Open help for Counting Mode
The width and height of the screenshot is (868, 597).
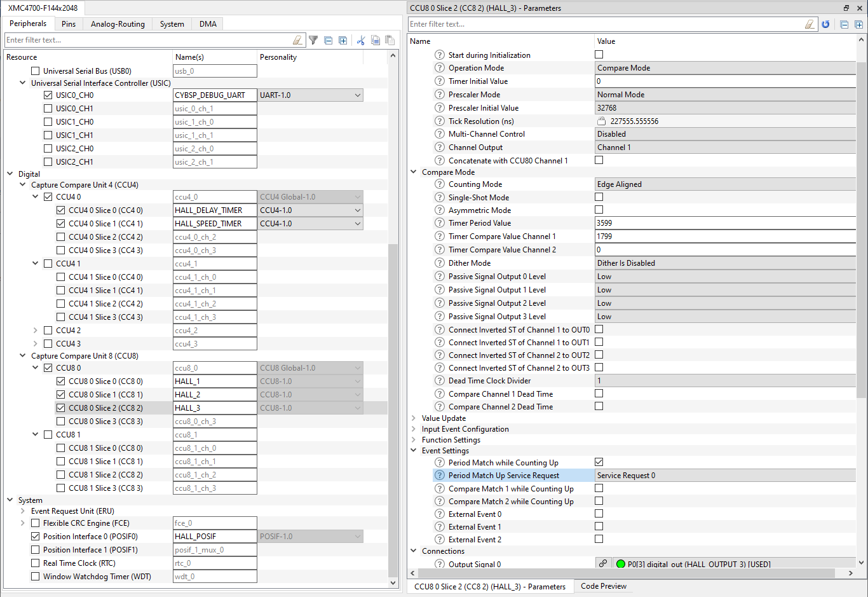point(440,184)
